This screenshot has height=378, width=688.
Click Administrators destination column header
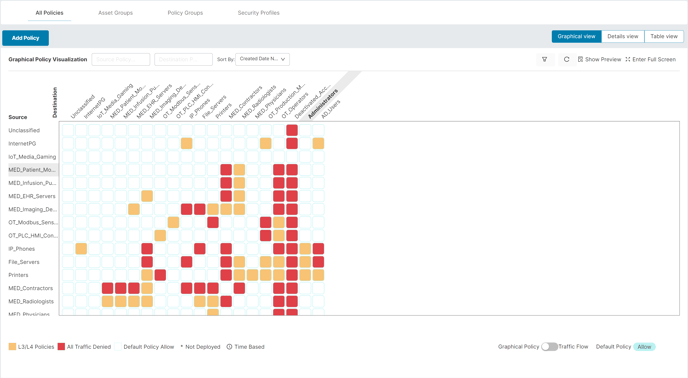[323, 104]
